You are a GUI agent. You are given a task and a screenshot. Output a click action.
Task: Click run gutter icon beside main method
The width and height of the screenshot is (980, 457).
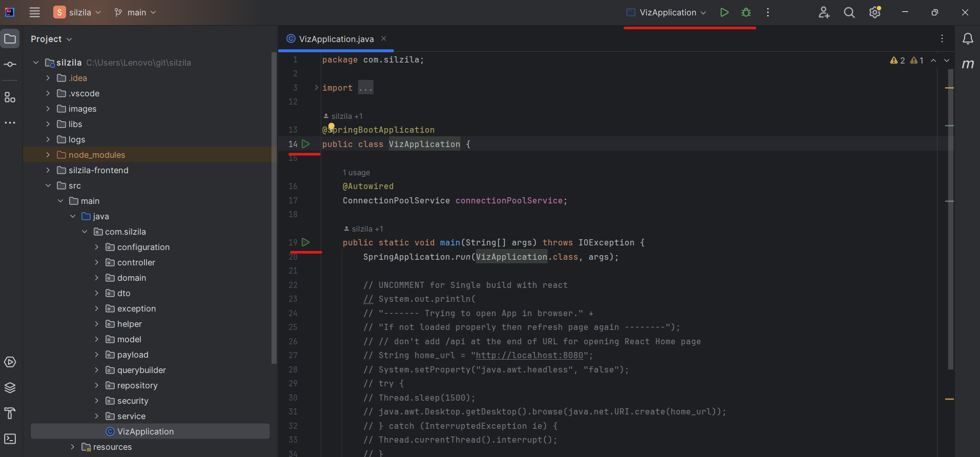point(306,242)
